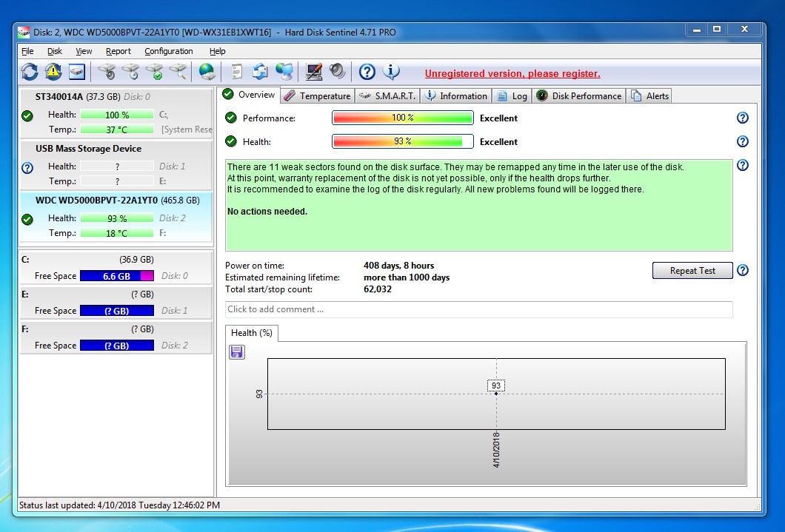The height and width of the screenshot is (532, 785).
Task: Open the Help menu
Action: pos(217,51)
